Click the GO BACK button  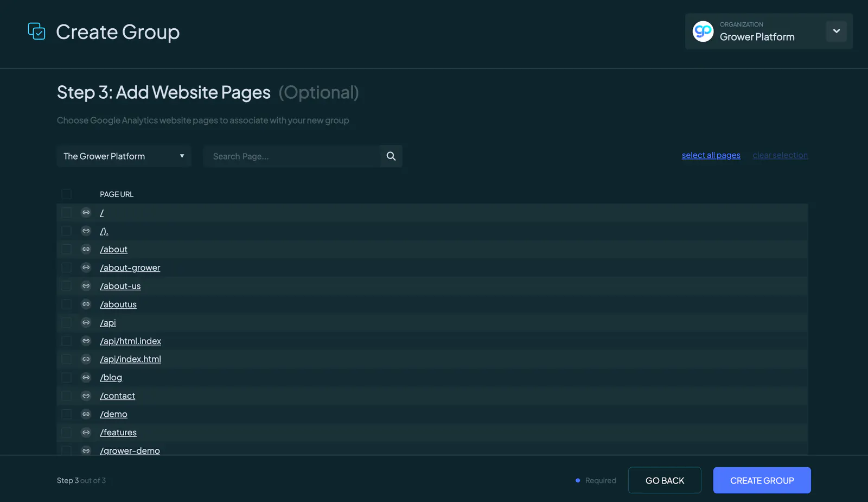point(665,480)
